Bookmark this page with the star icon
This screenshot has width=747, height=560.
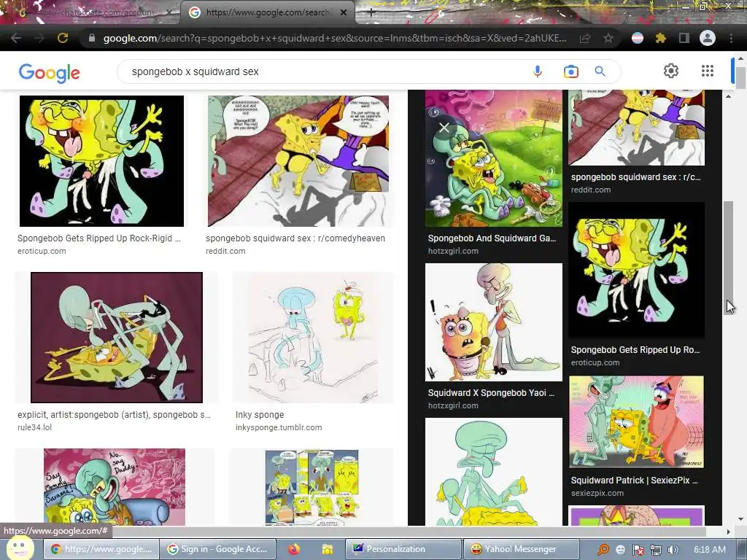pyautogui.click(x=608, y=38)
